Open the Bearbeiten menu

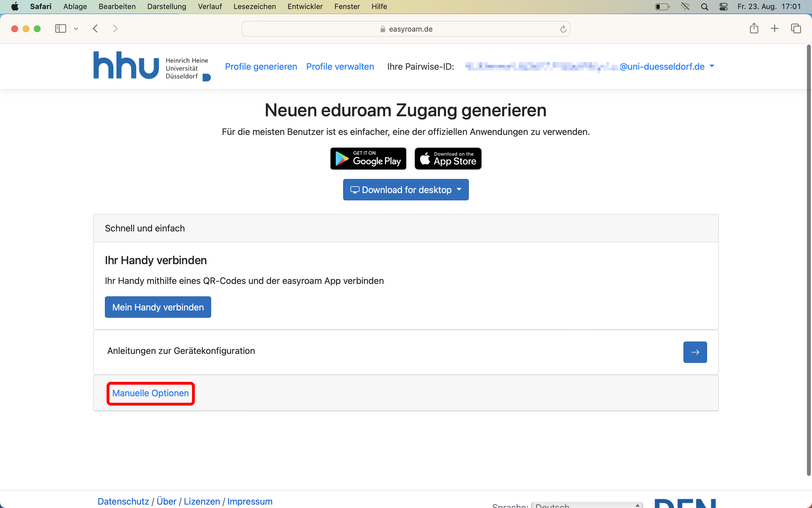[117, 6]
